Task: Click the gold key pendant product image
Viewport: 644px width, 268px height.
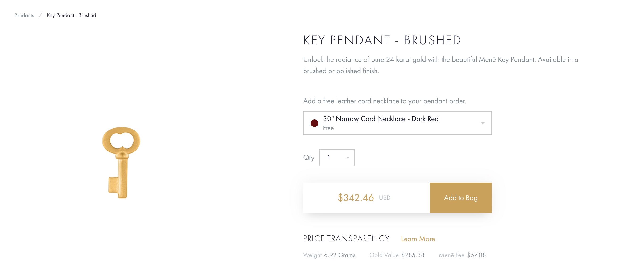Action: pos(121,163)
